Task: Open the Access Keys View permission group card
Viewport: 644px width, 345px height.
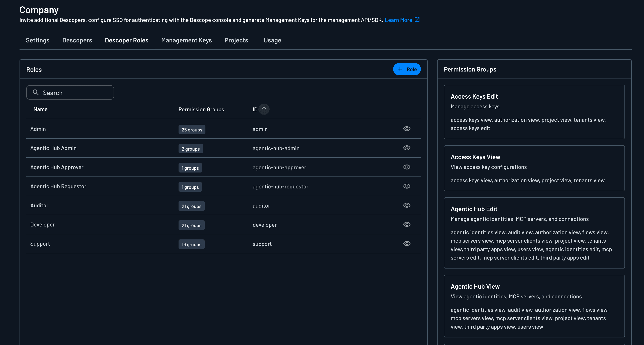Action: coord(534,168)
